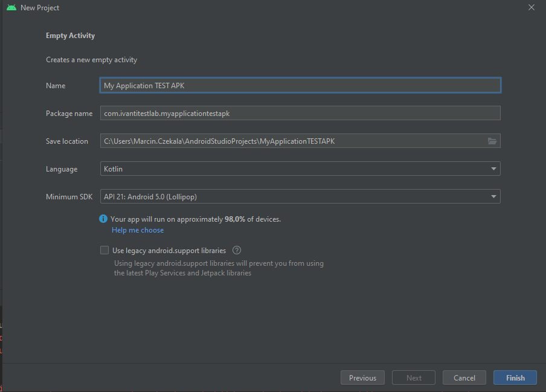Enable Use legacy android.support libraries
The image size is (546, 392).
click(104, 249)
